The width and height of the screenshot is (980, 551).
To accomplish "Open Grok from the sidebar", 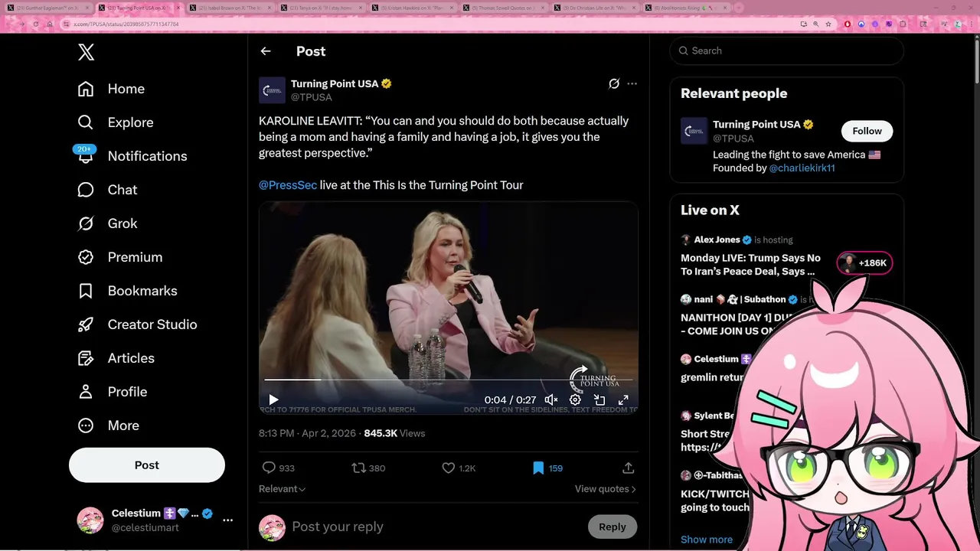I will click(x=107, y=223).
